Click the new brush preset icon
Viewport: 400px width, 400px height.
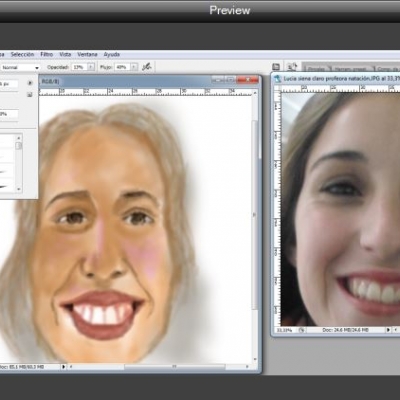[30, 95]
